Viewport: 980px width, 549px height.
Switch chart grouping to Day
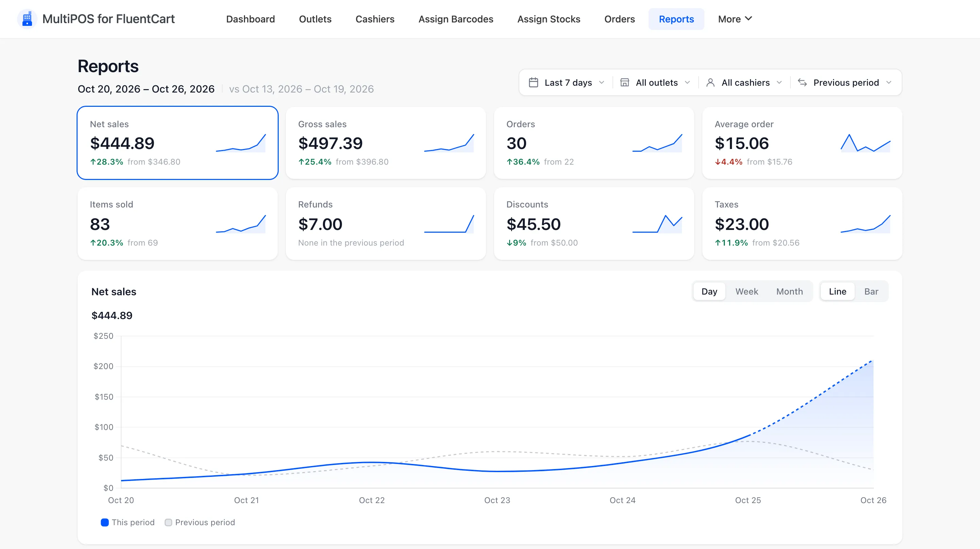(x=709, y=292)
